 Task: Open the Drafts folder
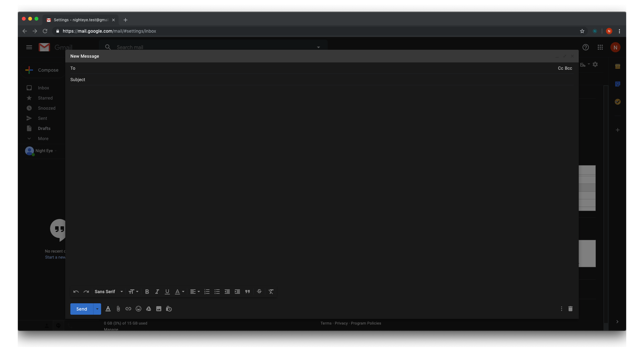[x=44, y=128]
